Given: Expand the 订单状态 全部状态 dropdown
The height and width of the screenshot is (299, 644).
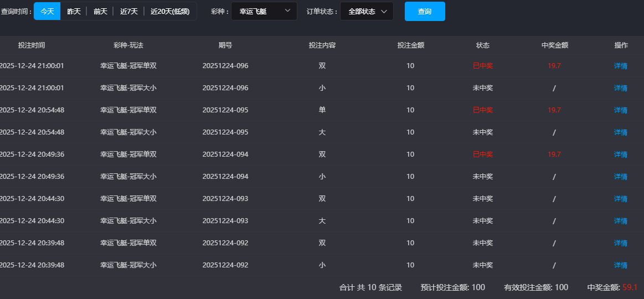Looking at the screenshot, I should click(366, 11).
